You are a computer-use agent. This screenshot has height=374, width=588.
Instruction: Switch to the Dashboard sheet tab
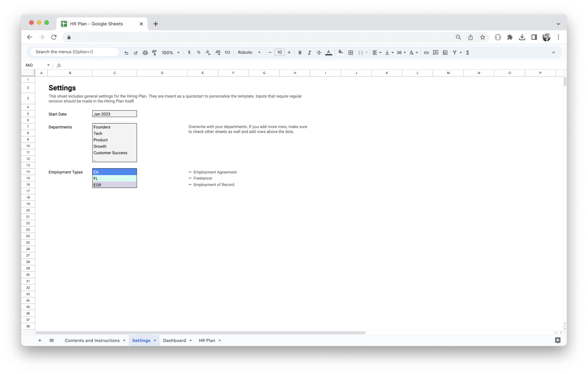(x=175, y=340)
